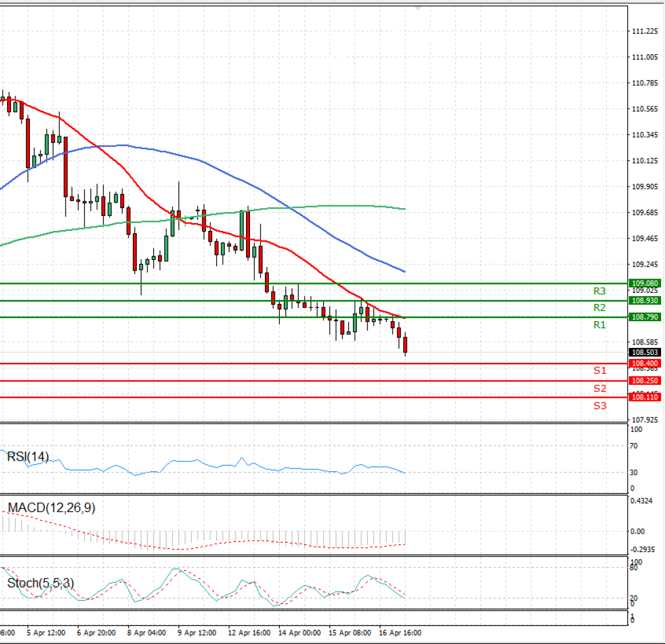Click the R1 resistance level label

point(600,325)
